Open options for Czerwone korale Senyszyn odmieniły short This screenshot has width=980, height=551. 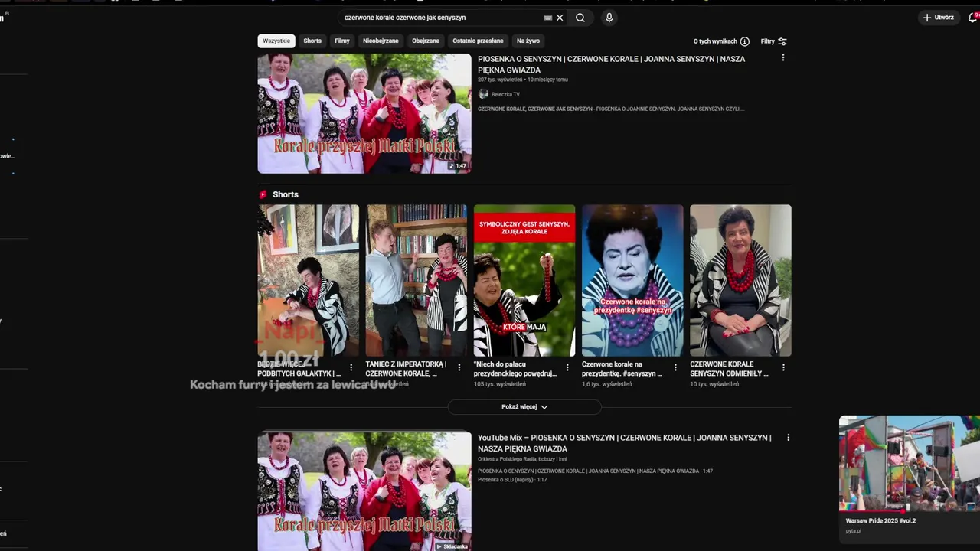[x=784, y=367]
